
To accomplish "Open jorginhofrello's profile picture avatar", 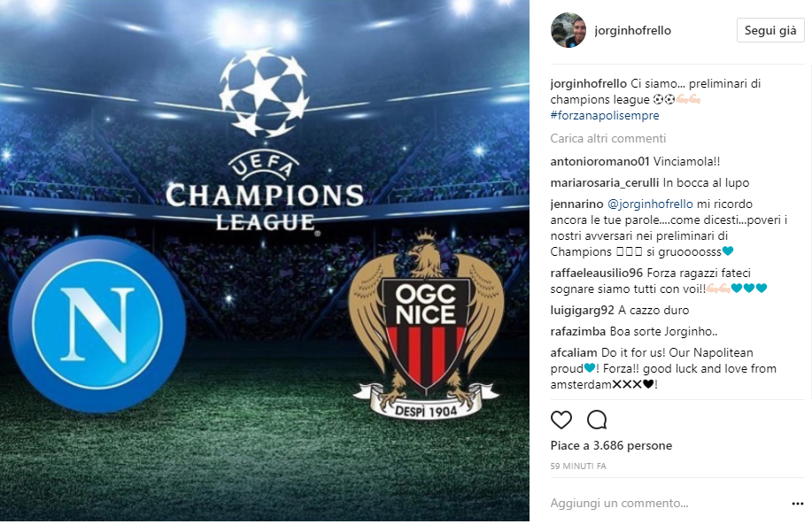I will (x=568, y=31).
